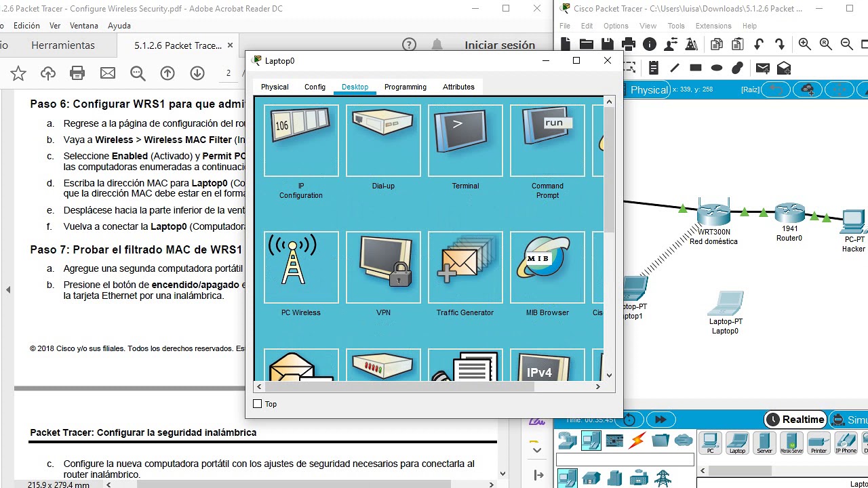Toggle the Top checkbox in Laptop0 window

coord(257,404)
